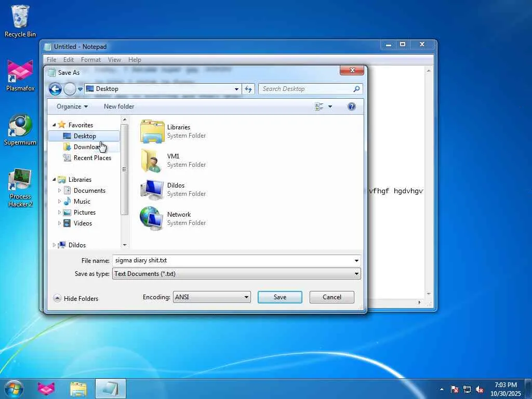Open Videos in the Libraries tree
The height and width of the screenshot is (399, 532).
78,223
